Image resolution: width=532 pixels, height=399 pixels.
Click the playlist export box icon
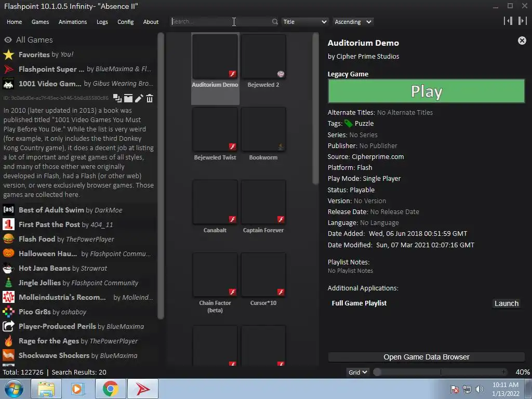pyautogui.click(x=128, y=98)
